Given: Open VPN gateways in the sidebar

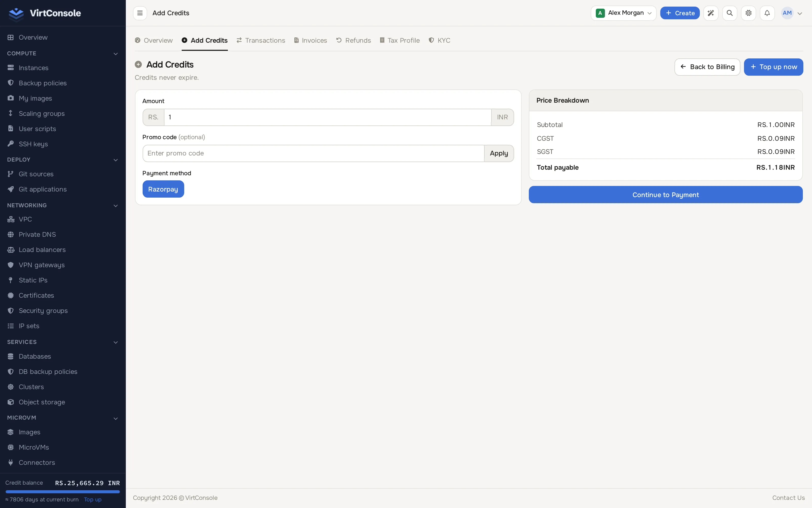Looking at the screenshot, I should (x=63, y=265).
